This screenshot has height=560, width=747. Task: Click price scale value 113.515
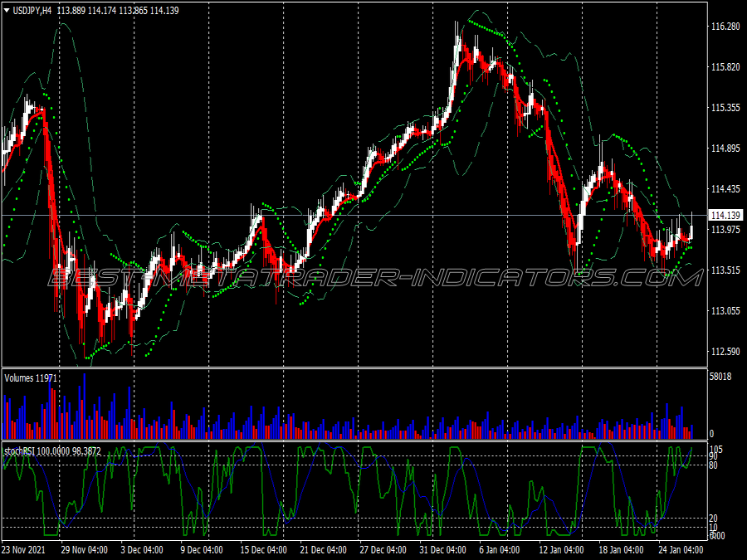[725, 270]
